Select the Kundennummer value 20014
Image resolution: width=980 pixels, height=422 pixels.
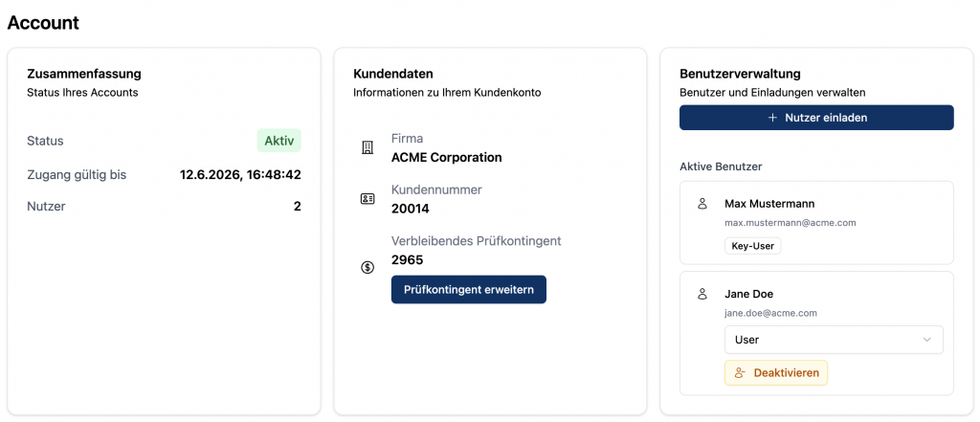(x=411, y=208)
